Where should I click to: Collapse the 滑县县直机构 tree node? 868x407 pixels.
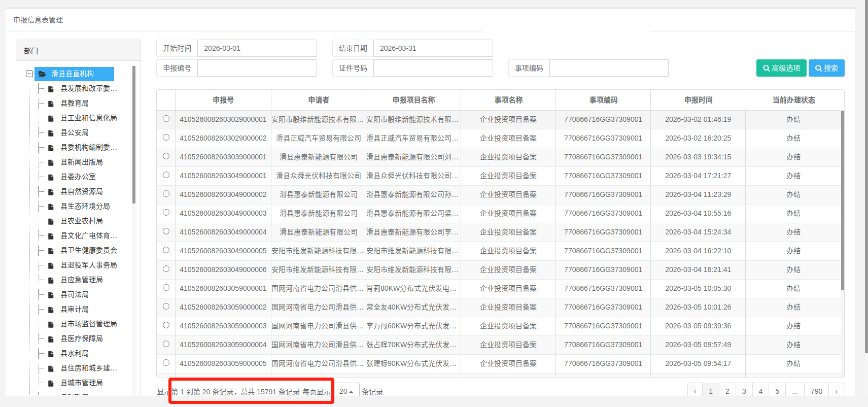pos(29,74)
